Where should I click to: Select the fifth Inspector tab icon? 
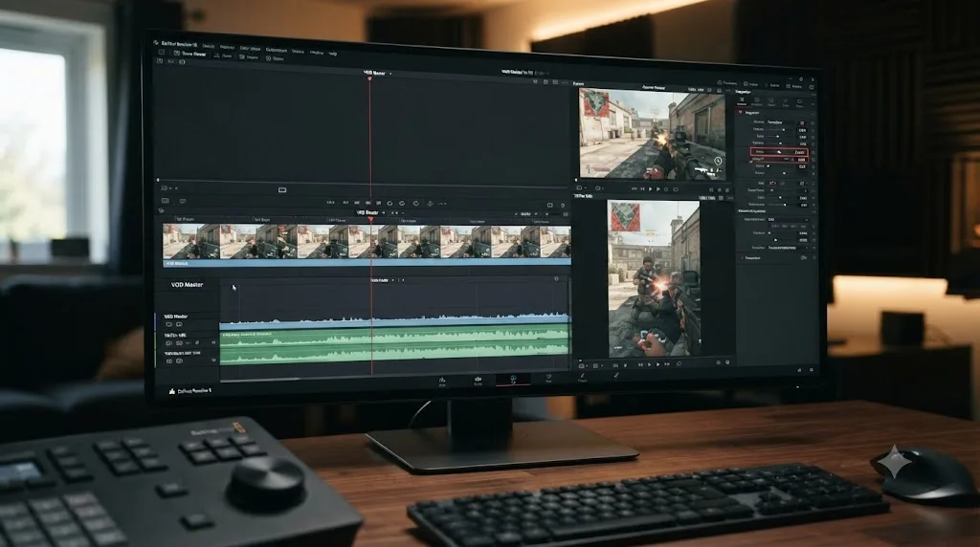pos(799,101)
